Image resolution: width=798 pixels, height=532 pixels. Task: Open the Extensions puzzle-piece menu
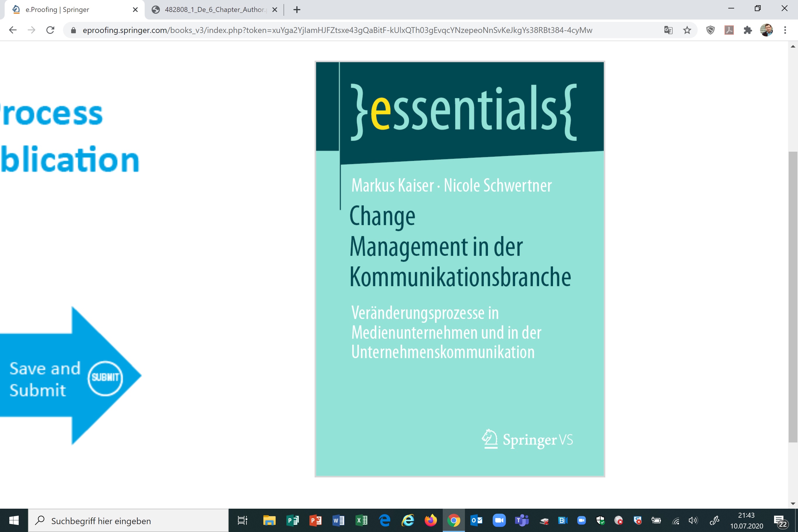pos(748,30)
